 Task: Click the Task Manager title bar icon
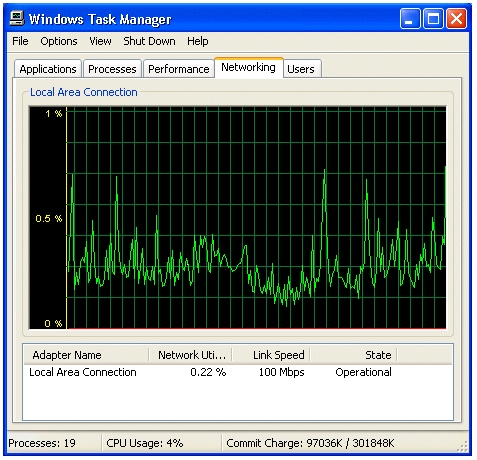click(x=17, y=18)
